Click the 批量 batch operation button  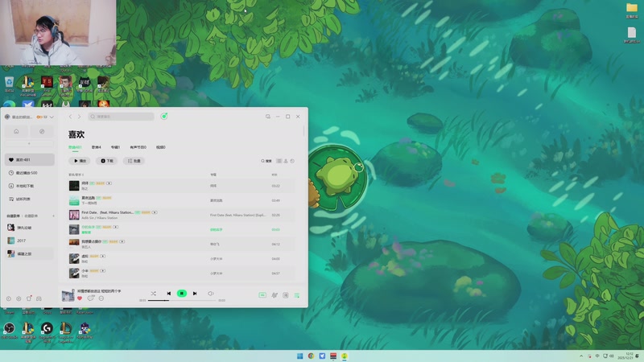pyautogui.click(x=134, y=161)
